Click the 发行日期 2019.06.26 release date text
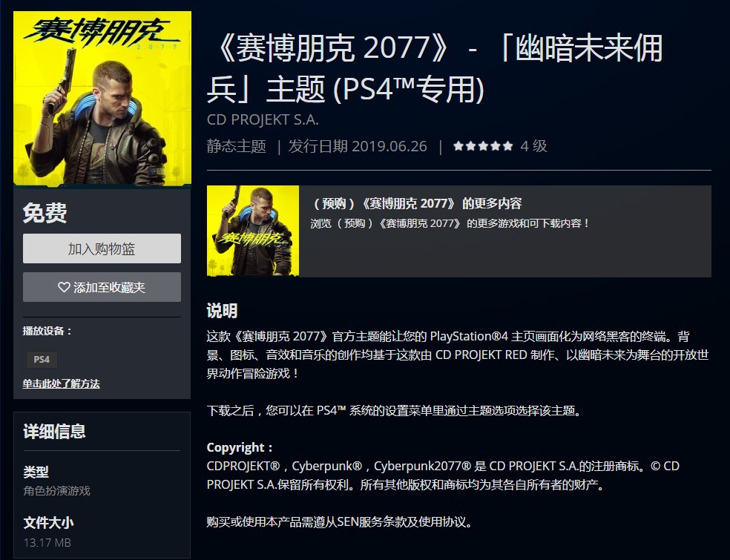This screenshot has height=560, width=730. [358, 146]
